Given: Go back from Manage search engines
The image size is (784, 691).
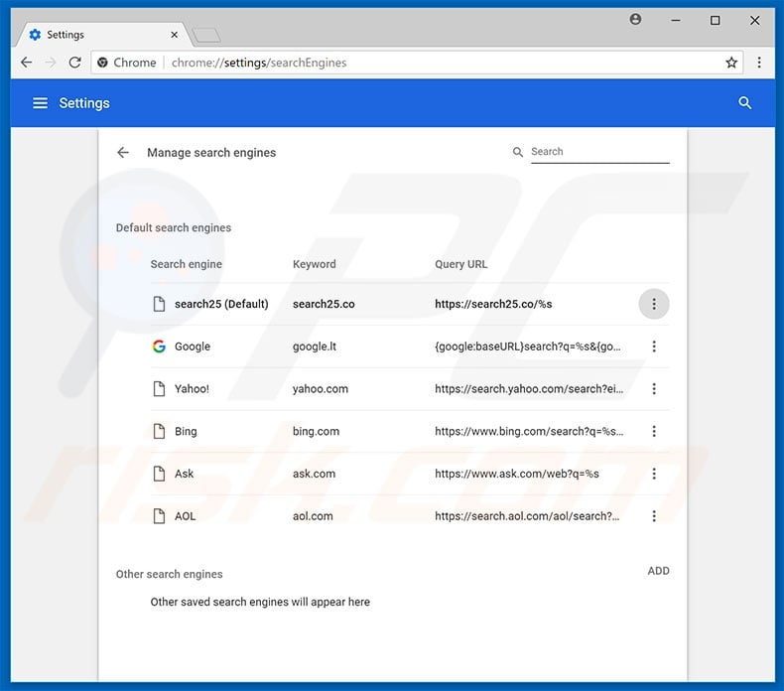Looking at the screenshot, I should click(123, 152).
